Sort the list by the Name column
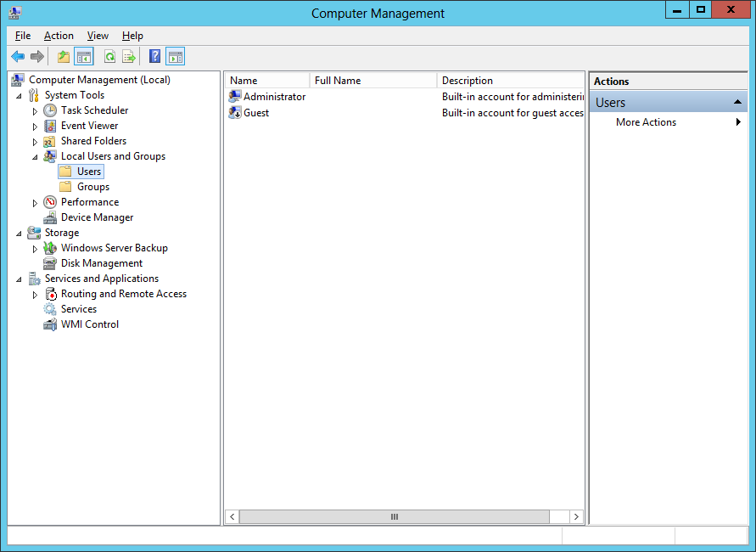Viewport: 756px width, 552px height. (x=267, y=81)
